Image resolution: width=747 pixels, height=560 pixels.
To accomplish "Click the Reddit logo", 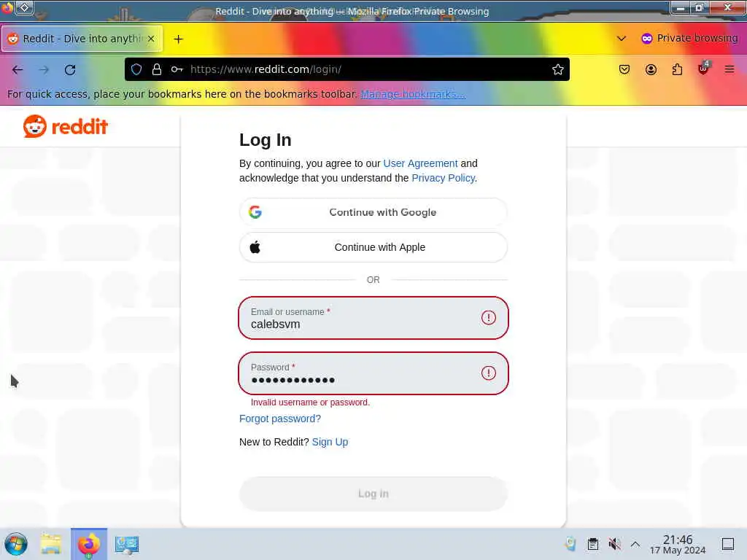I will click(x=66, y=126).
